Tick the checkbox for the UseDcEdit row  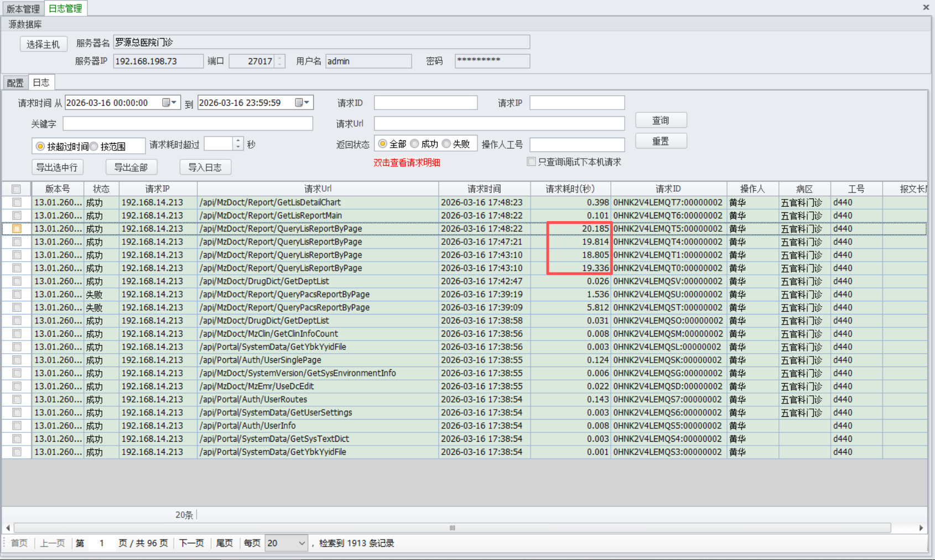(17, 386)
